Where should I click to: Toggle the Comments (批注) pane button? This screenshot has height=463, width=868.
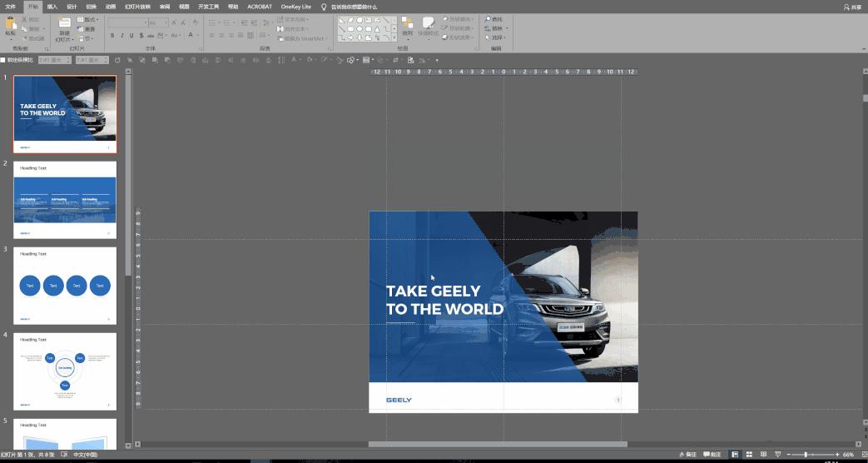tap(712, 455)
